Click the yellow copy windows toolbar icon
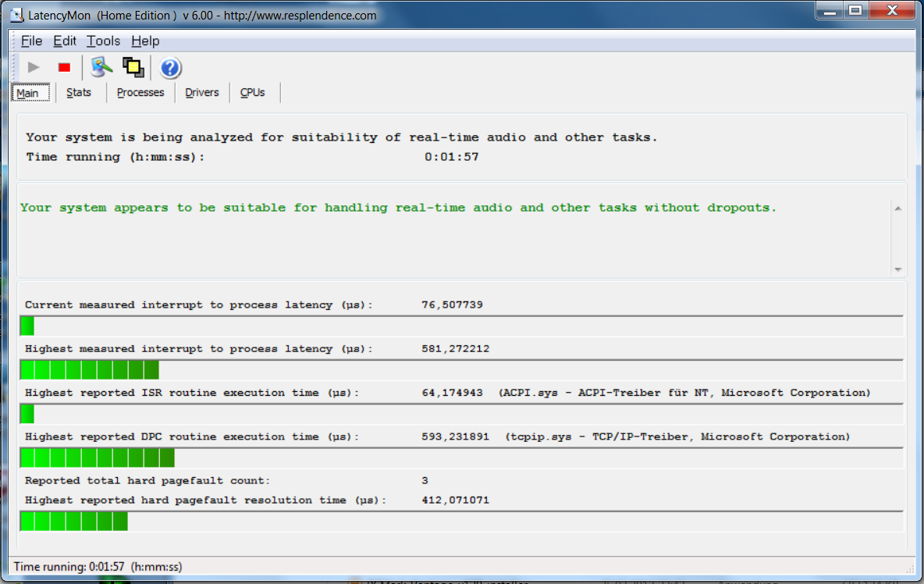This screenshot has height=584, width=924. click(x=133, y=68)
